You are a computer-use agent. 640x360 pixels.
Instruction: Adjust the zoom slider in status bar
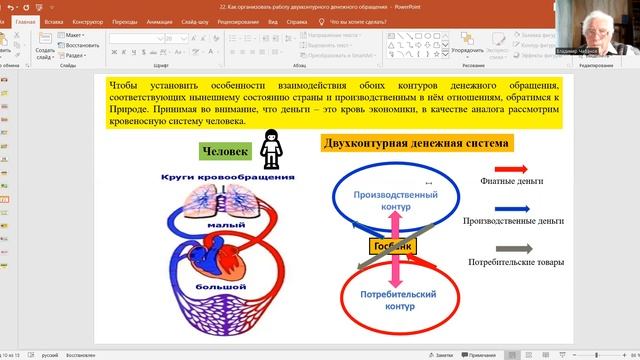596,355
